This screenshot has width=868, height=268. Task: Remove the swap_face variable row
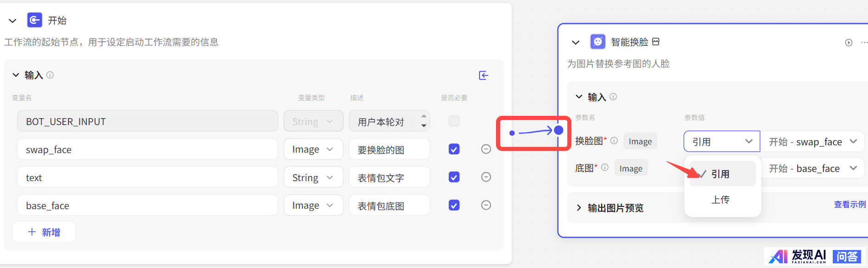pyautogui.click(x=486, y=149)
